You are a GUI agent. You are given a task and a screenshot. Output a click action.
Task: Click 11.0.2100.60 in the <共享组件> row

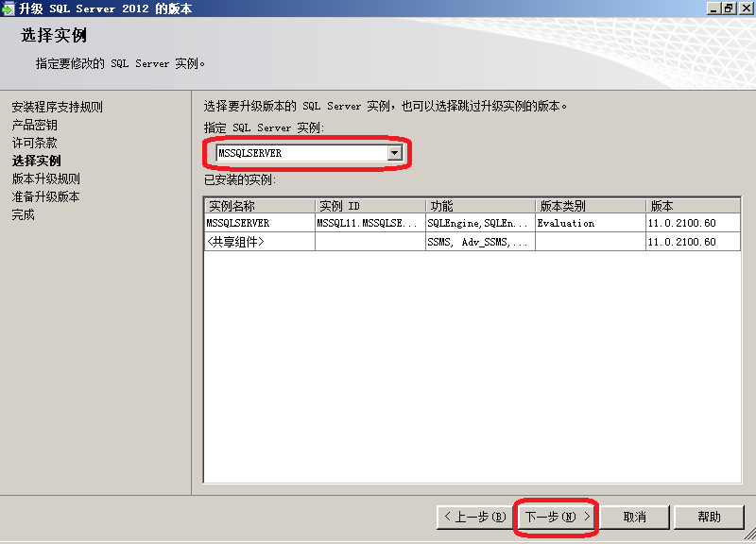click(693, 242)
